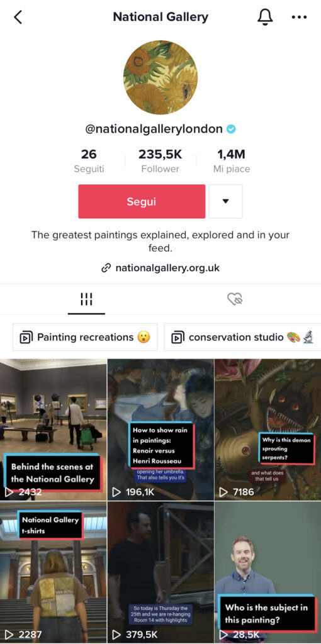Open the demon sprouting serpents video
The image size is (321, 644).
click(268, 430)
